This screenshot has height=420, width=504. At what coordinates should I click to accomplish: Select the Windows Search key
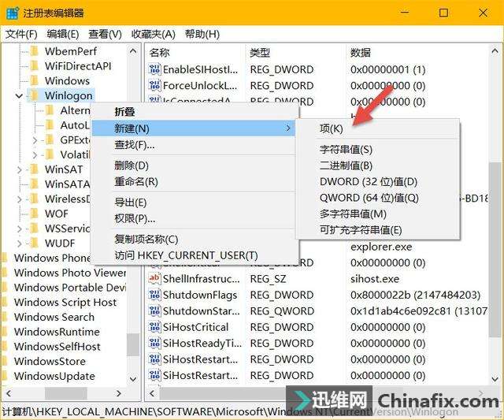tap(54, 317)
